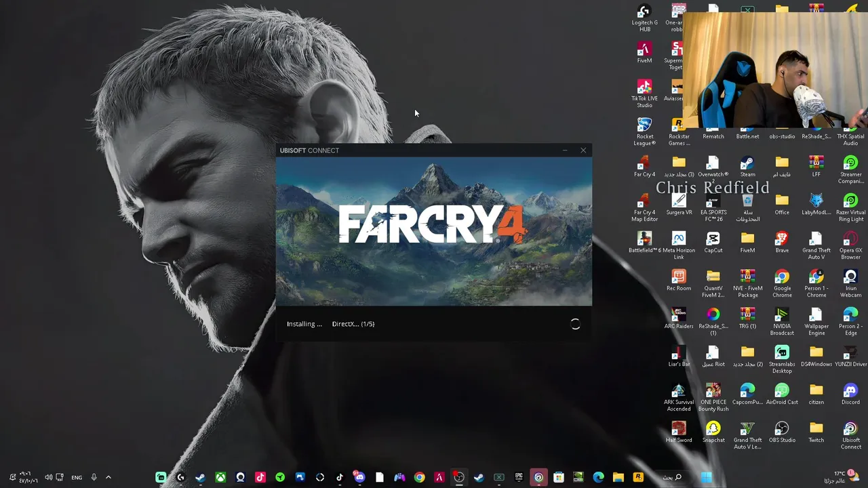Select the ARC Raiders desktop shortcut
The image size is (868, 488).
(x=679, y=319)
